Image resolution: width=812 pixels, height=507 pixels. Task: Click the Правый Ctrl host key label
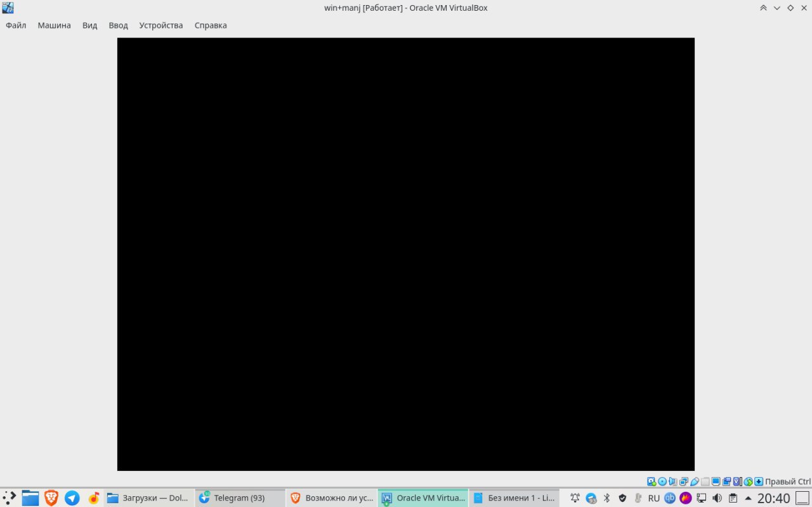click(x=788, y=482)
